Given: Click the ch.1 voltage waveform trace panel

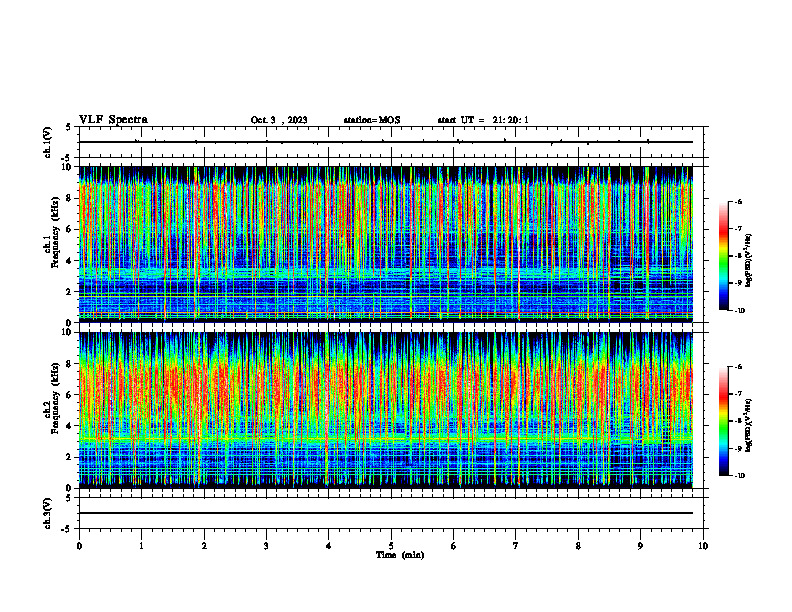Looking at the screenshot, I should click(391, 142).
